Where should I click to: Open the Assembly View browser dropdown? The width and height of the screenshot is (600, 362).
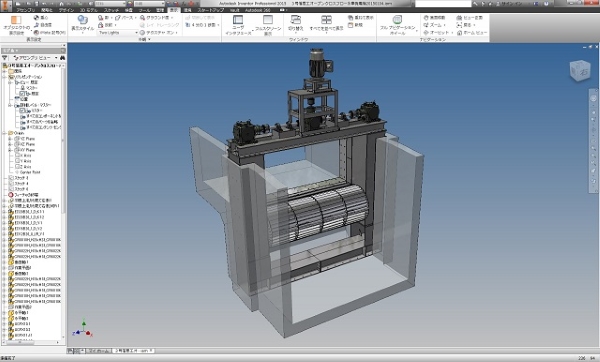coord(35,58)
